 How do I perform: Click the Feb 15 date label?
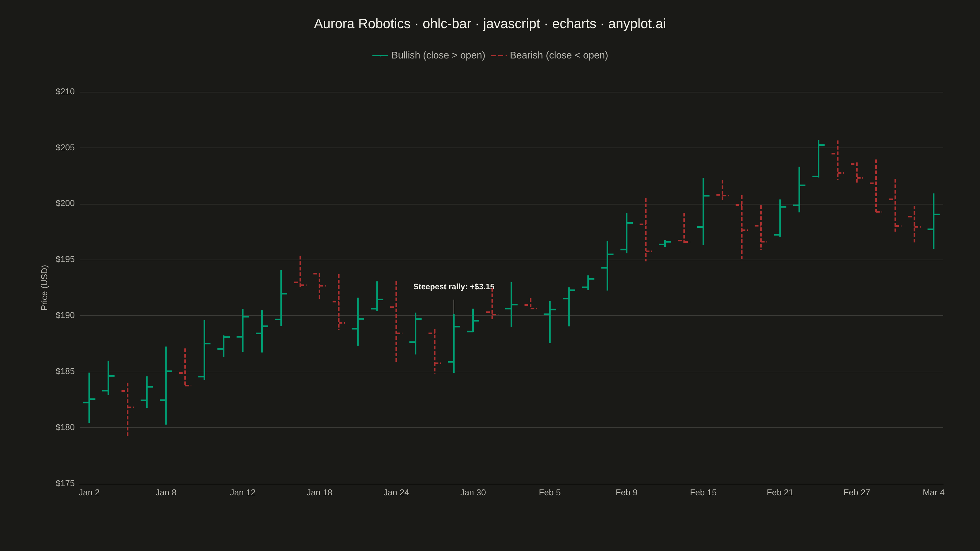tap(703, 493)
